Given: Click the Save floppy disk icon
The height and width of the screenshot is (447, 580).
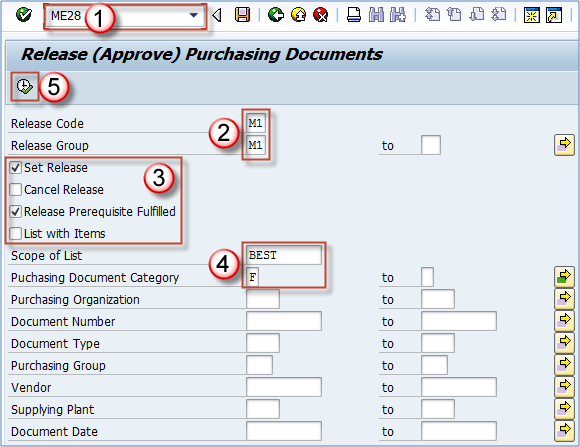Looking at the screenshot, I should 242,15.
